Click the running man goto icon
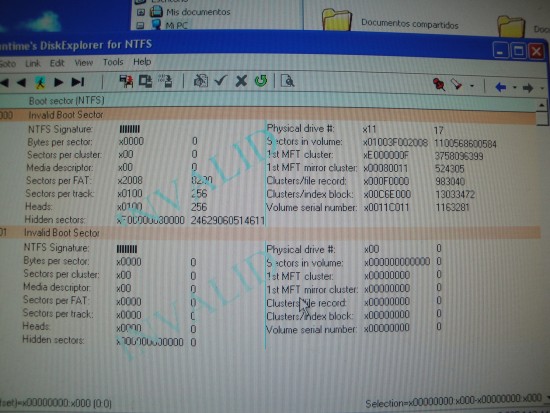This screenshot has height=413, width=550. 41,82
